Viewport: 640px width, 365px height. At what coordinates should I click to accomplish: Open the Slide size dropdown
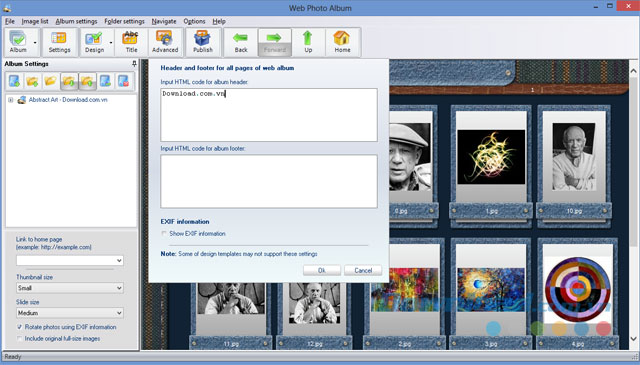coord(69,313)
